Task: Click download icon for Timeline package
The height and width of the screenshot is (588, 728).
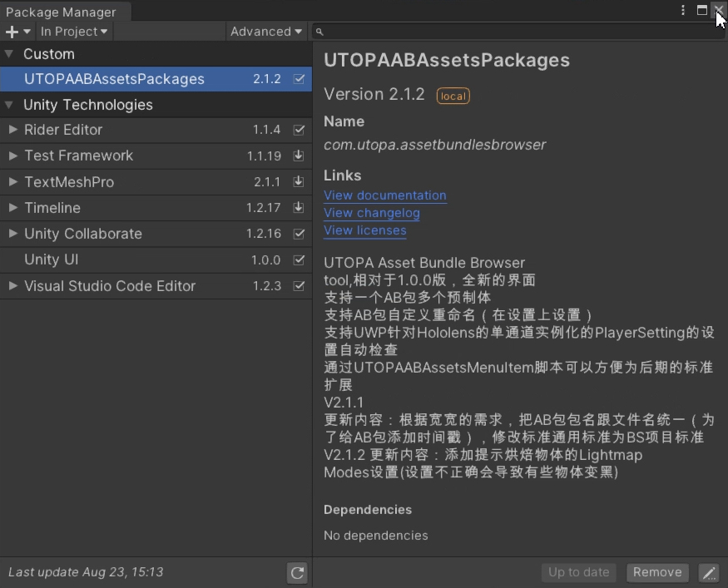Action: pyautogui.click(x=300, y=208)
